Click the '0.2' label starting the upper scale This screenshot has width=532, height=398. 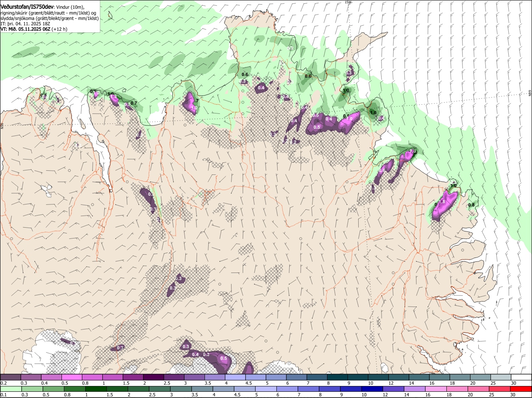(x=3, y=383)
